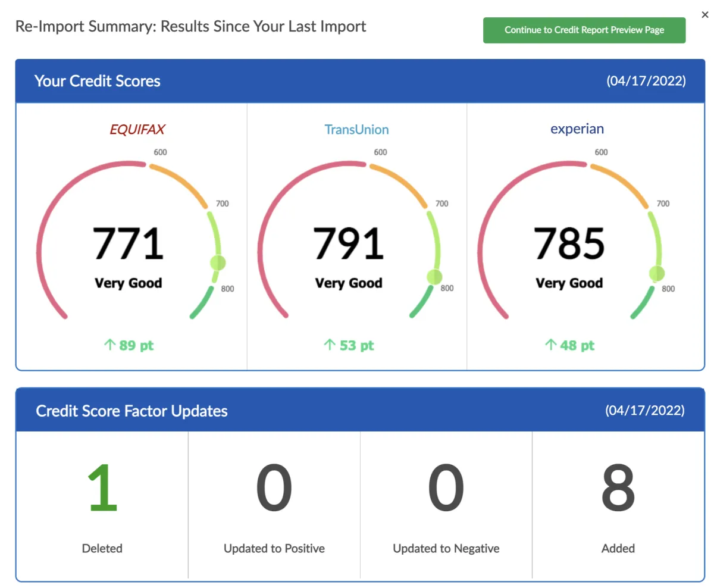Click the Experian gauge indicator knob
The width and height of the screenshot is (714, 588).
pyautogui.click(x=657, y=273)
